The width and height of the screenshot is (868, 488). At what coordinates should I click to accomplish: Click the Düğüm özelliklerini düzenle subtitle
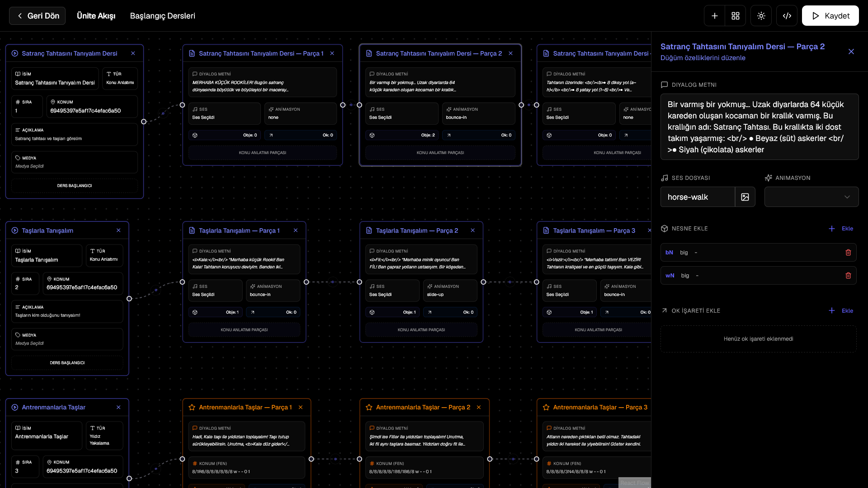[703, 58]
